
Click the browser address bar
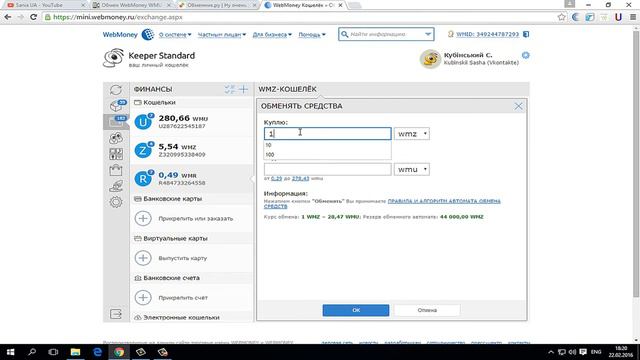299,17
